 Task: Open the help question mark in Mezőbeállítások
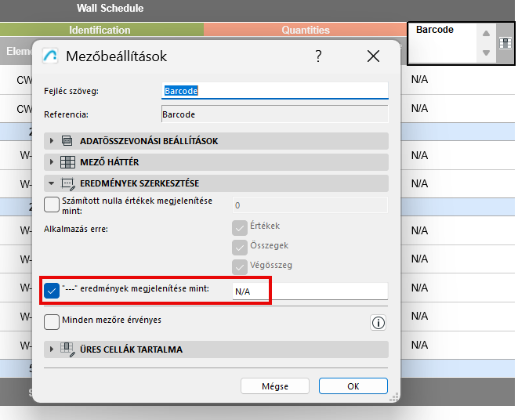[318, 56]
